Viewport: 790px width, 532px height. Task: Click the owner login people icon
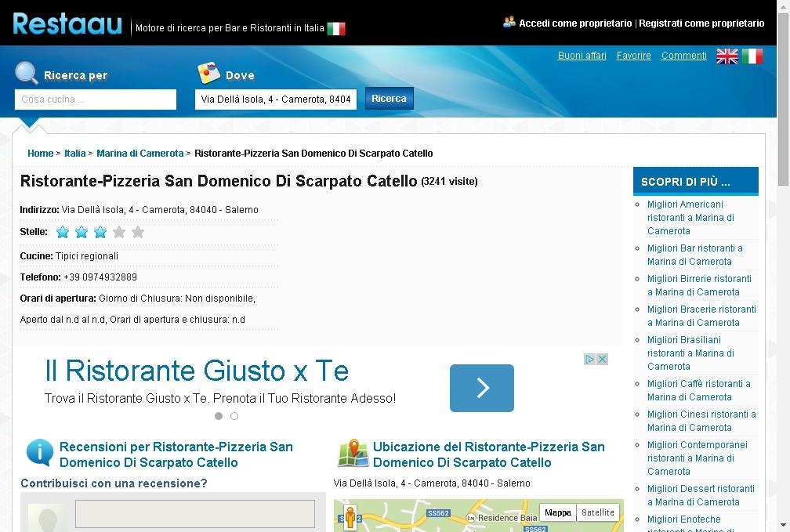pos(509,22)
